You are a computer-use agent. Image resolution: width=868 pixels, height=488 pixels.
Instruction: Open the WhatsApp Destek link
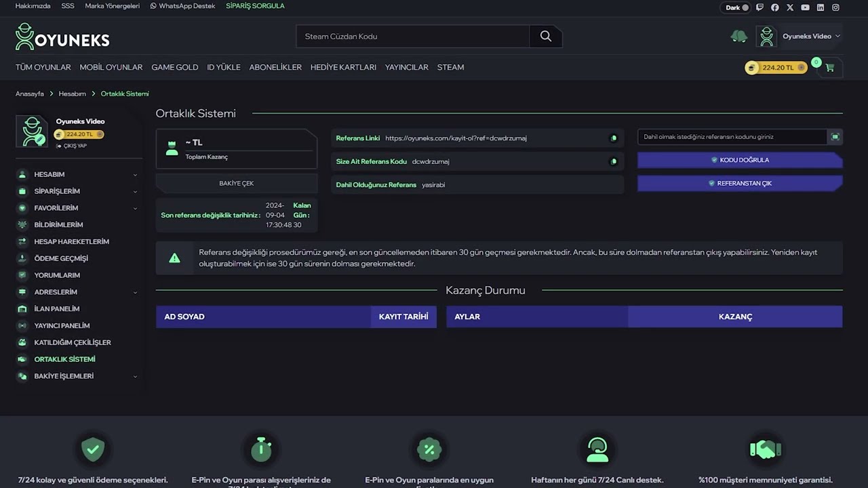(x=182, y=6)
